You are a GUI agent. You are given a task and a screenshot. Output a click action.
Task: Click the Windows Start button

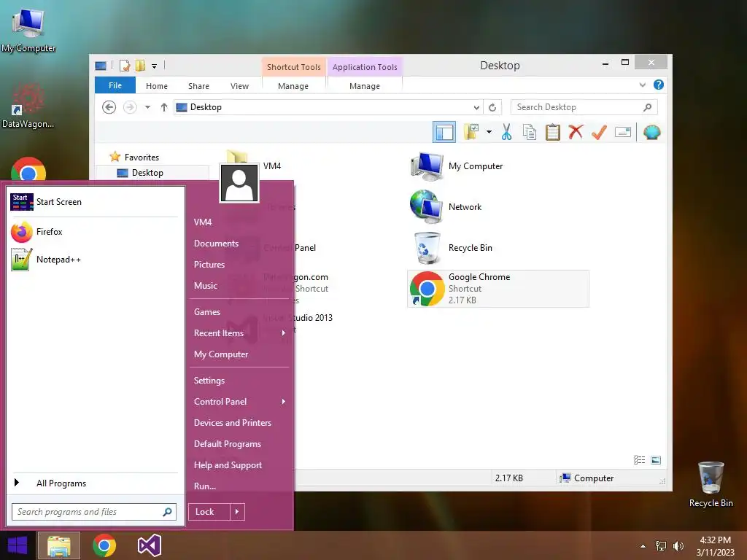(18, 545)
